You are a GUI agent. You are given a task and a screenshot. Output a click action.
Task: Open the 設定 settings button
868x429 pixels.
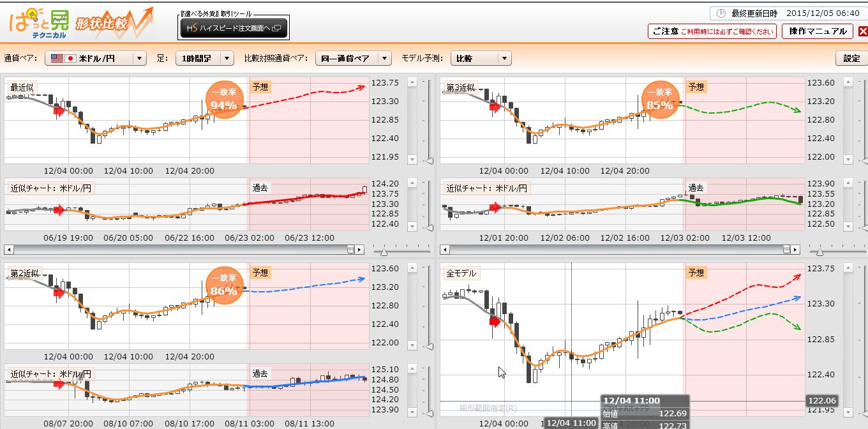[851, 58]
